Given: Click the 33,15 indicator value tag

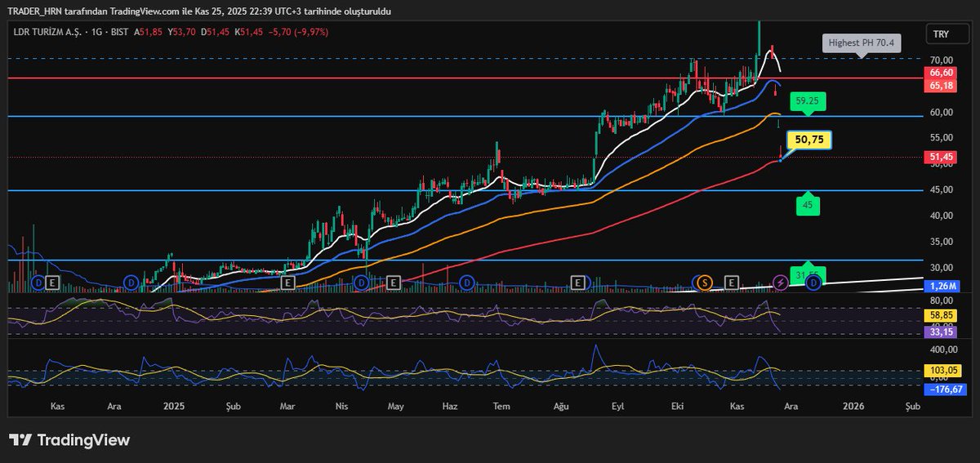Looking at the screenshot, I should [940, 332].
